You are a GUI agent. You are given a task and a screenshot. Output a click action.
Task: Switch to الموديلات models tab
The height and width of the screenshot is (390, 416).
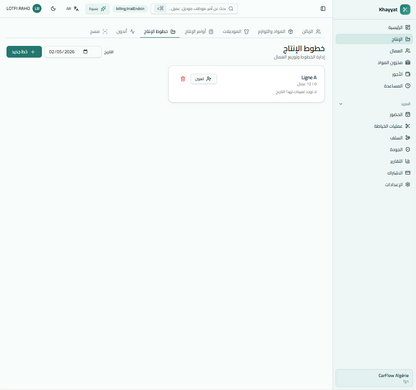pyautogui.click(x=236, y=31)
